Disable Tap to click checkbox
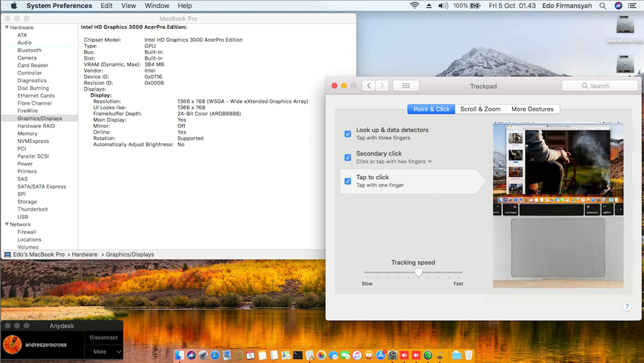 click(348, 181)
